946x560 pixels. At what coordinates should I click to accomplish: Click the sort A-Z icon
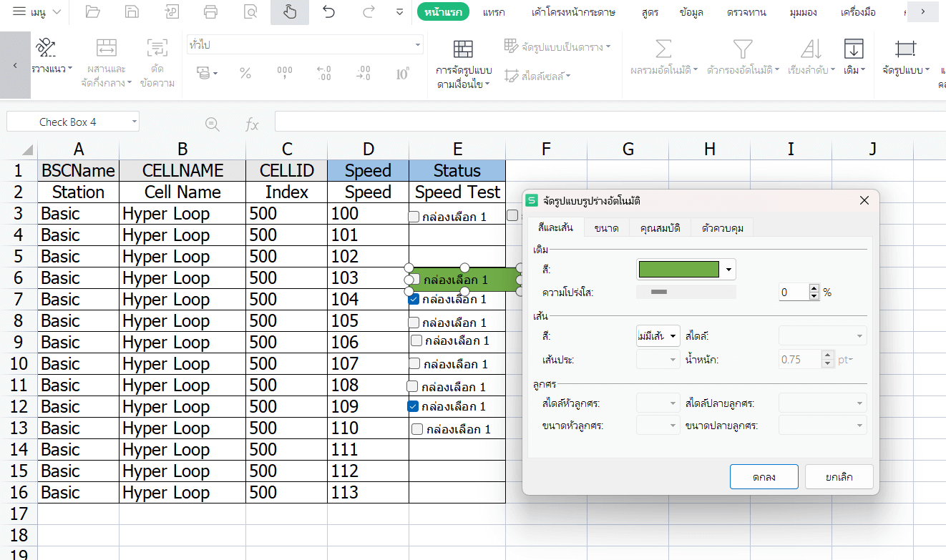click(811, 50)
